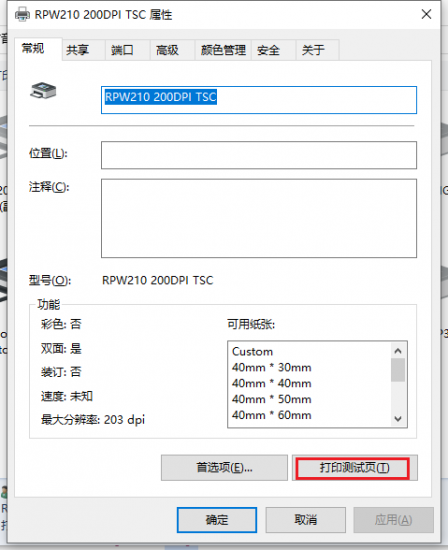The width and height of the screenshot is (448, 550).
Task: Click the 彩色: 否 text
Action: coord(61,324)
